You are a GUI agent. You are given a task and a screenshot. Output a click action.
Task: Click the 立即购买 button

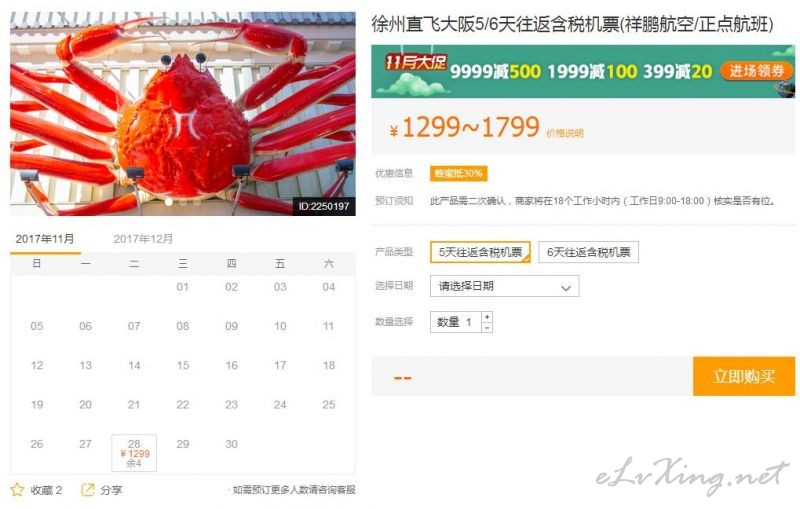(744, 376)
